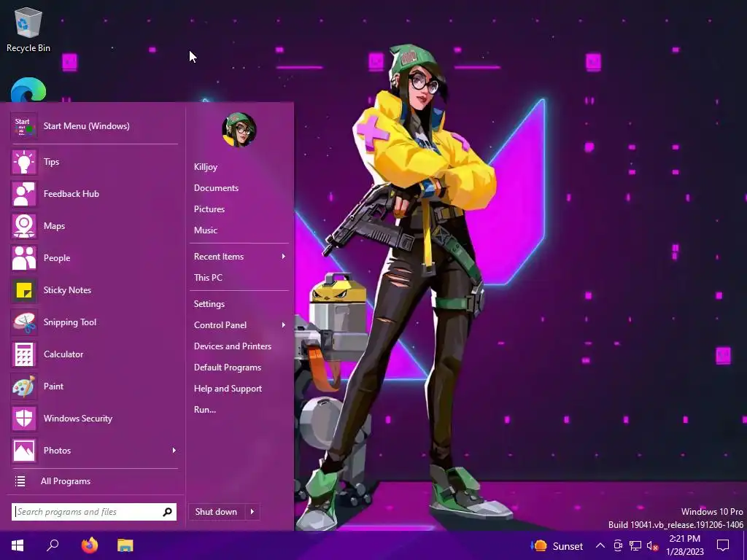This screenshot has width=747, height=560.
Task: Open Settings from the start menu
Action: (x=209, y=304)
